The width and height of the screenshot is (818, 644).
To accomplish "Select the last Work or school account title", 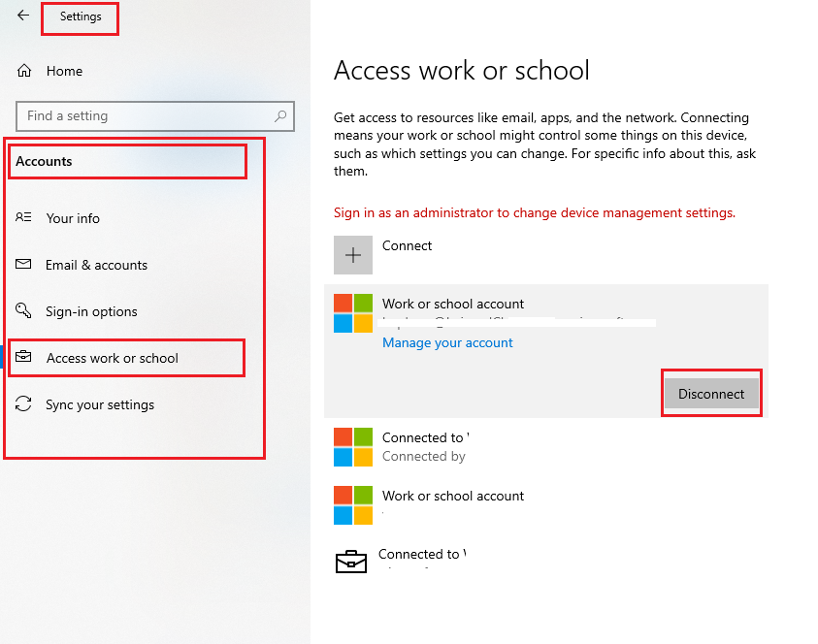I will pyautogui.click(x=453, y=496).
